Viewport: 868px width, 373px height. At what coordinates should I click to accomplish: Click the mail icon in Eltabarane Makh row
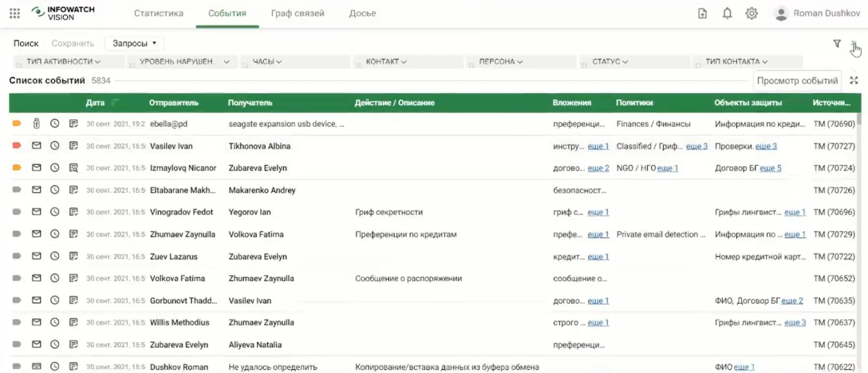pos(36,190)
